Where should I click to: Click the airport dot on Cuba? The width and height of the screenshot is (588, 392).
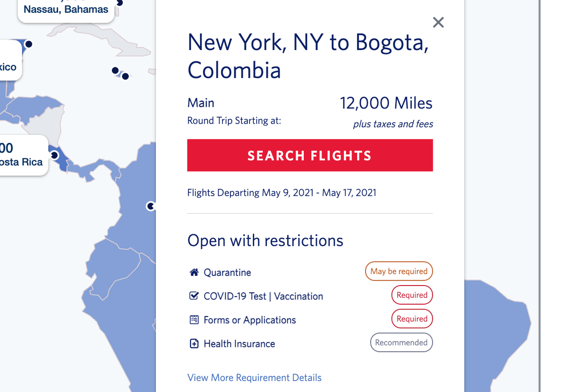pyautogui.click(x=29, y=44)
